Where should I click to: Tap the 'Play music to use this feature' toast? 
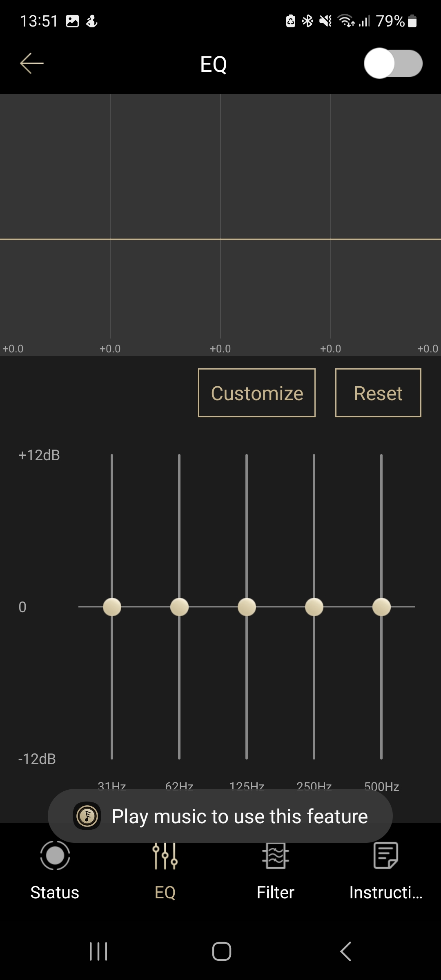[240, 816]
